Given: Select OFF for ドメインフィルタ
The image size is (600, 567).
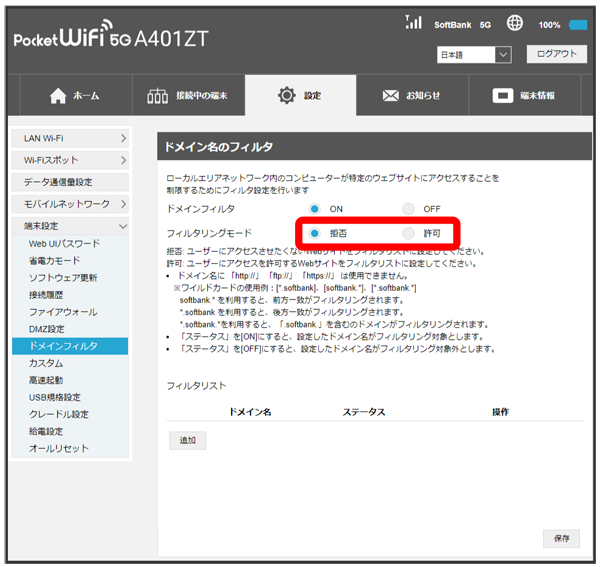Looking at the screenshot, I should [x=408, y=208].
